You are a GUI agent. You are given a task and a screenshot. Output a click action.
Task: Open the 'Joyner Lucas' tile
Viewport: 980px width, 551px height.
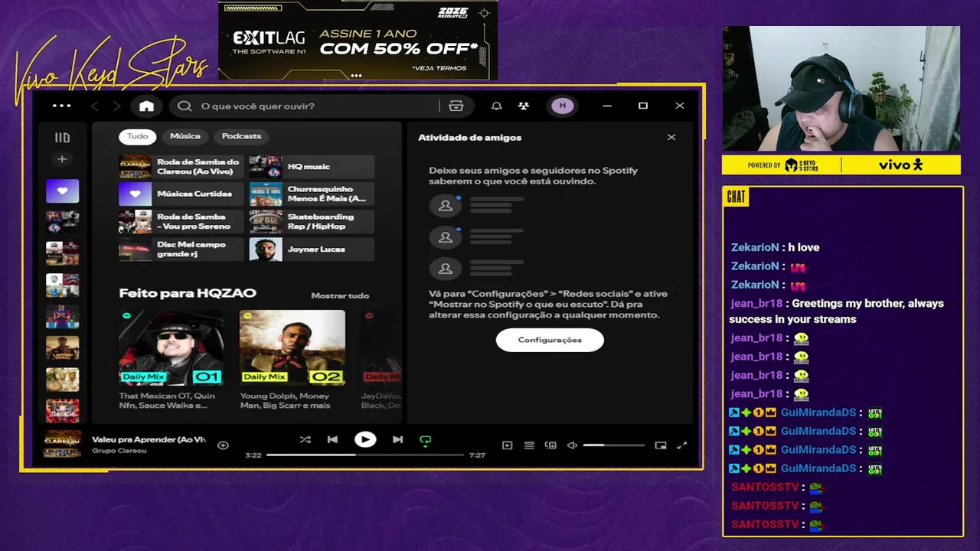point(312,249)
